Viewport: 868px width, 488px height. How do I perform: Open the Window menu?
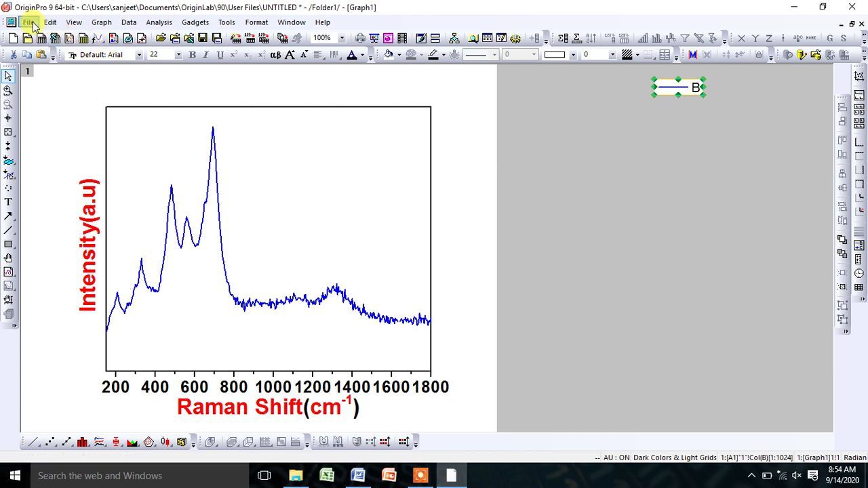point(292,22)
